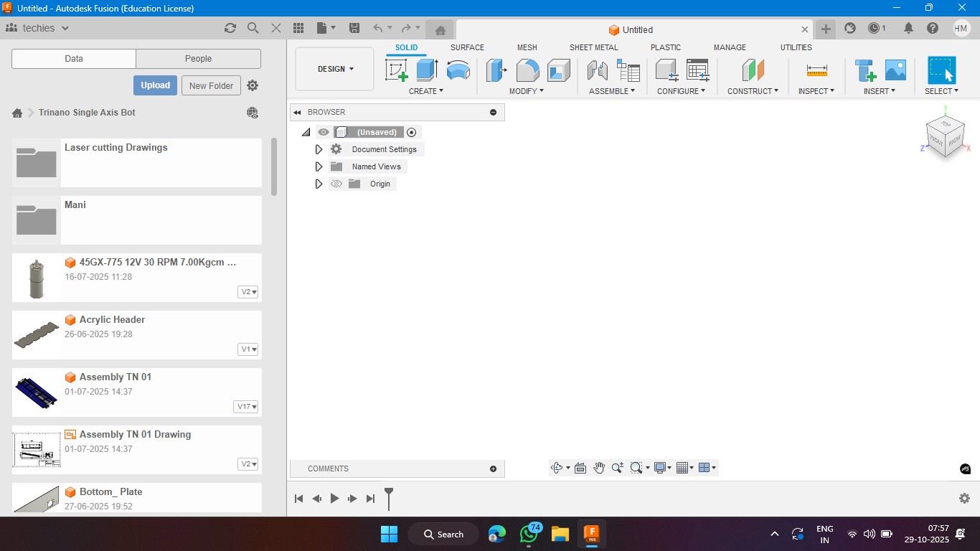
Task: Activate the Zoom tool in navigation bar
Action: [617, 468]
